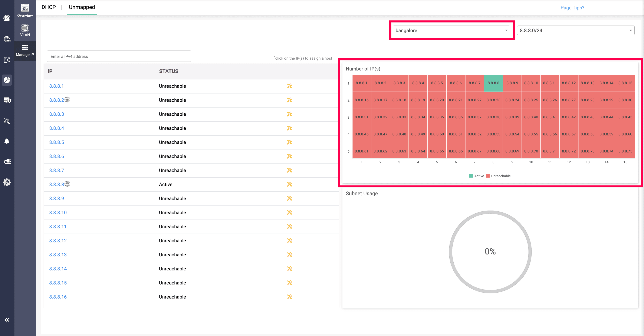Click the tools icon for 8.8.8.1 row
Viewport: 644px width, 336px height.
(x=289, y=86)
